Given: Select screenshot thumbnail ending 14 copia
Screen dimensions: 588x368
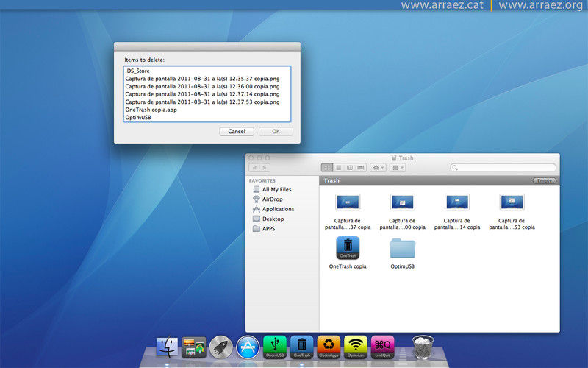Looking at the screenshot, I should [457, 202].
